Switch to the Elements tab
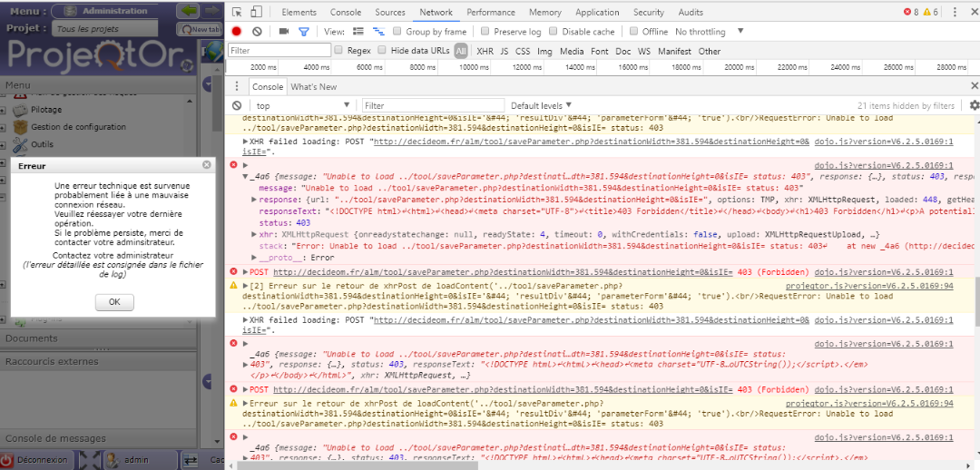Viewport: 980px width, 470px height. (x=299, y=13)
